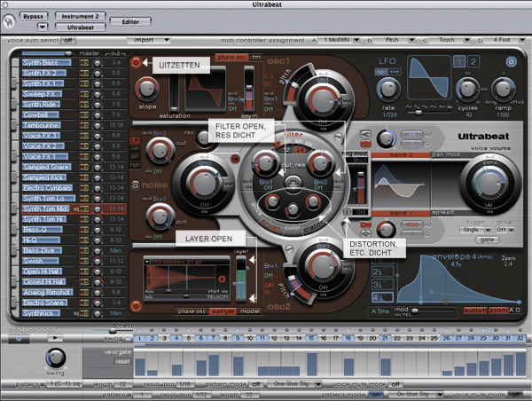Click the velo/gate reset button
This screenshot has width=532, height=401.
tap(122, 362)
